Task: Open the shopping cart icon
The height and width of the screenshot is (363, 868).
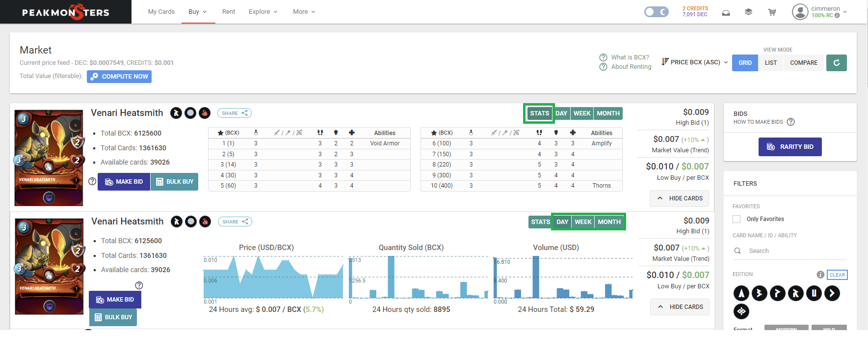Action: pyautogui.click(x=772, y=12)
